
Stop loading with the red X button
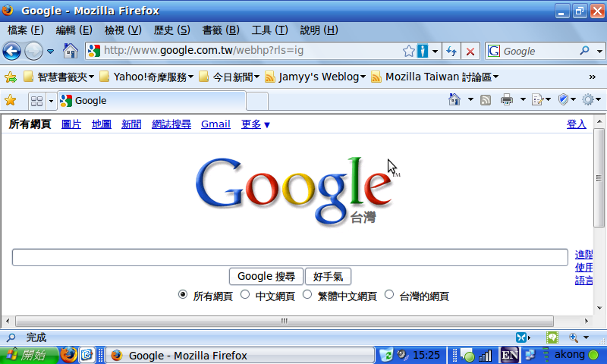click(x=470, y=51)
